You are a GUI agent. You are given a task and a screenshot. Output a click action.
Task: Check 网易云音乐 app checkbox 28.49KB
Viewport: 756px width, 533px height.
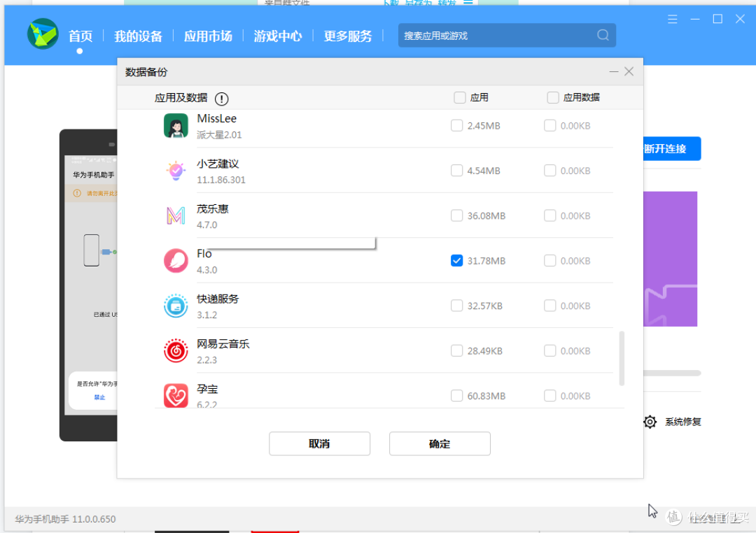tap(456, 350)
